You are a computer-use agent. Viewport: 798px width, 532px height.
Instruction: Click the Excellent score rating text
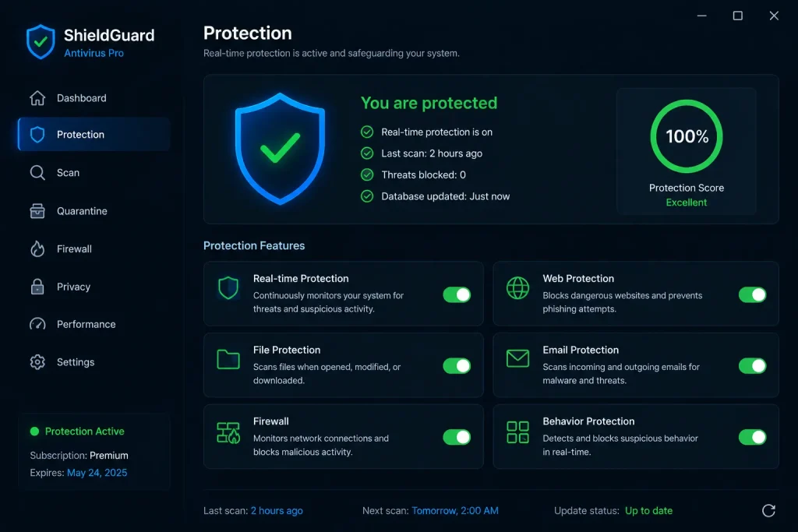click(x=687, y=203)
